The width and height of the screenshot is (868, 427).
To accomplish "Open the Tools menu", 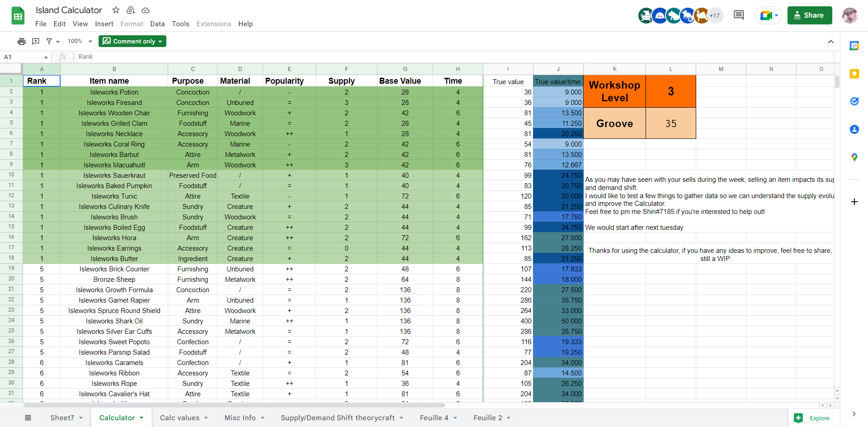I will (181, 24).
